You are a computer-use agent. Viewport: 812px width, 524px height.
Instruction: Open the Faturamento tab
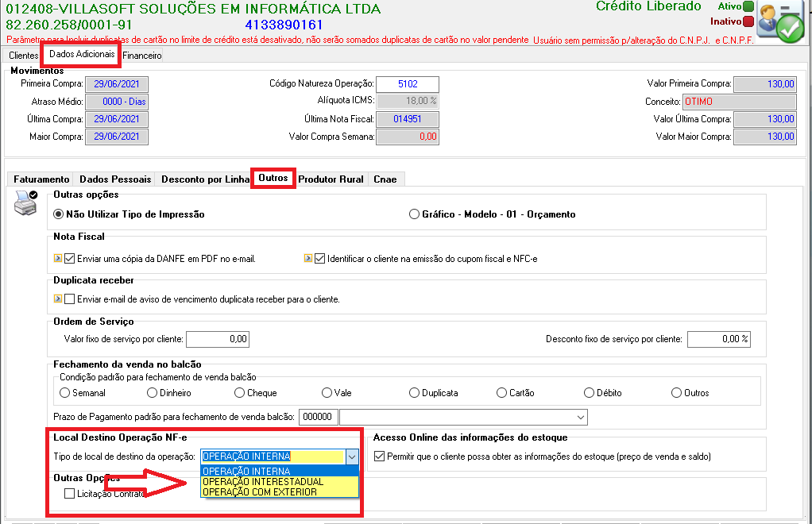coord(41,179)
